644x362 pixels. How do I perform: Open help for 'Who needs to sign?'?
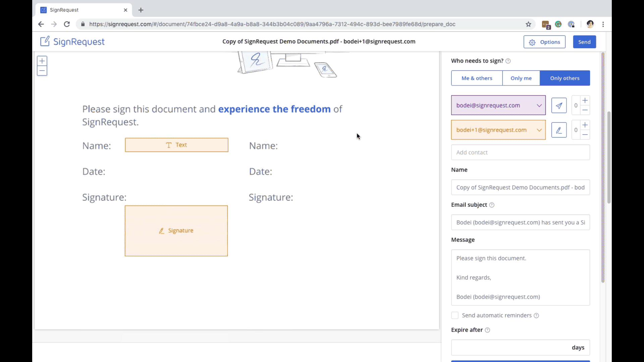[x=508, y=61]
